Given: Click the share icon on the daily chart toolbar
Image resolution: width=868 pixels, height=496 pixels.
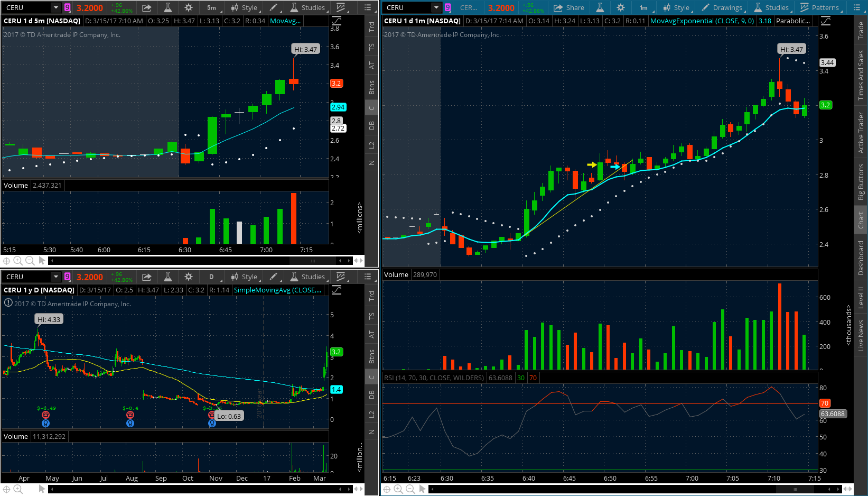Looking at the screenshot, I should pyautogui.click(x=147, y=277).
